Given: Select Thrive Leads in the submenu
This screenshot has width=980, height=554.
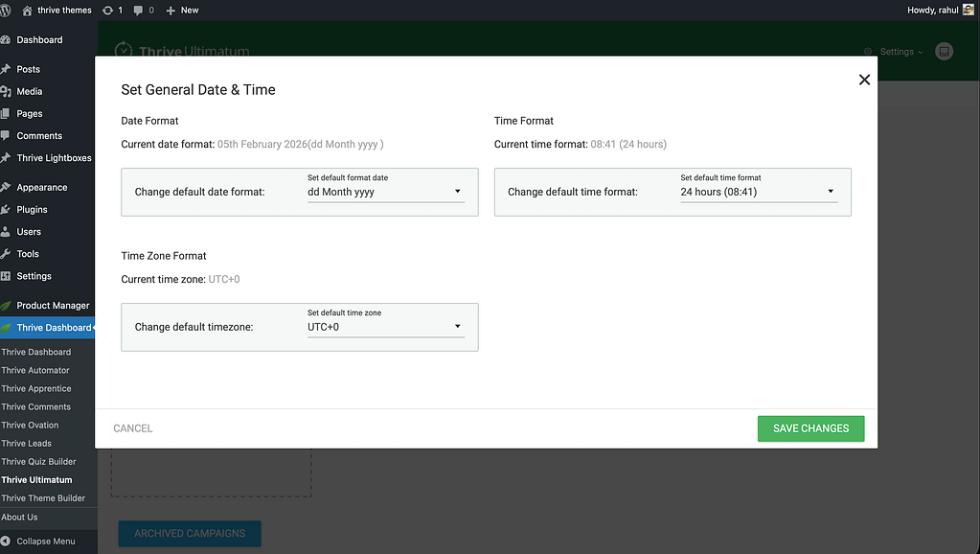Looking at the screenshot, I should point(27,443).
